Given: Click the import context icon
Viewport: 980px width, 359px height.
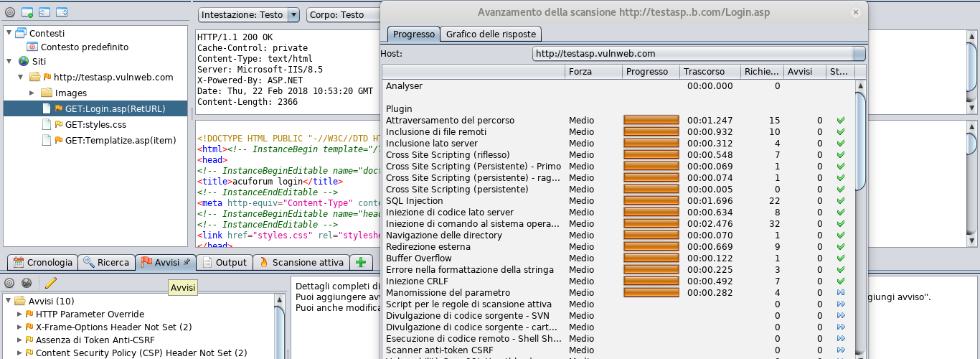Looking at the screenshot, I should point(44,12).
